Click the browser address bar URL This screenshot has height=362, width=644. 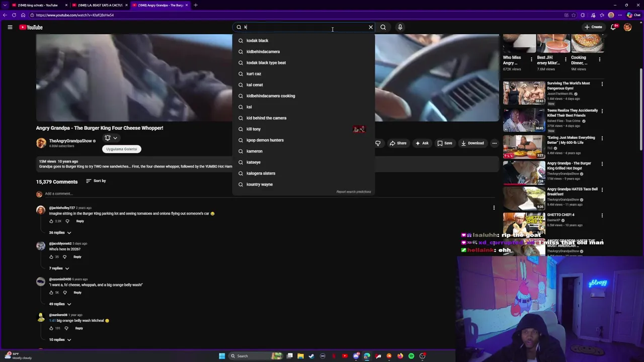point(75,15)
